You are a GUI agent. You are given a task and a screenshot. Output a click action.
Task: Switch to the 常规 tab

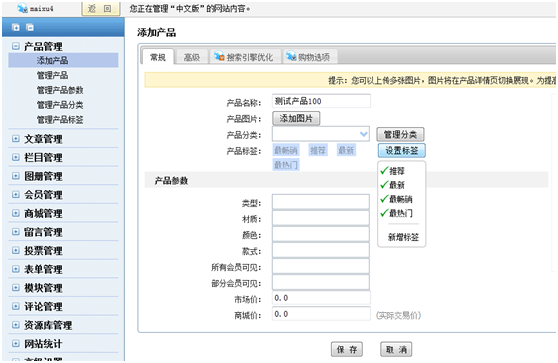[158, 57]
